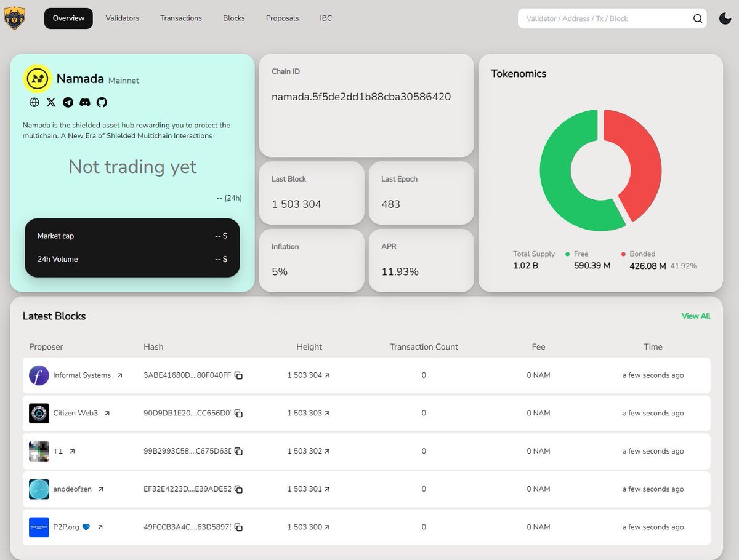The height and width of the screenshot is (560, 739).
Task: Open Namada website globe icon
Action: tap(34, 102)
